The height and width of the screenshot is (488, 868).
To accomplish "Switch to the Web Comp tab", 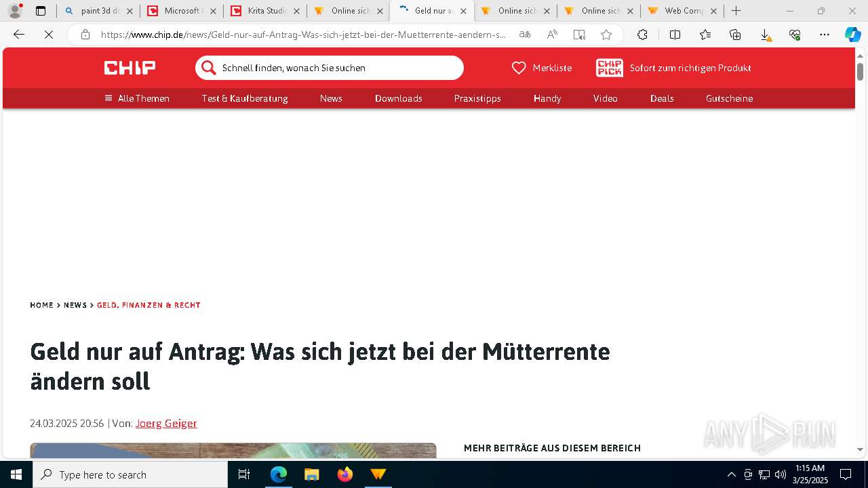I will (x=682, y=11).
